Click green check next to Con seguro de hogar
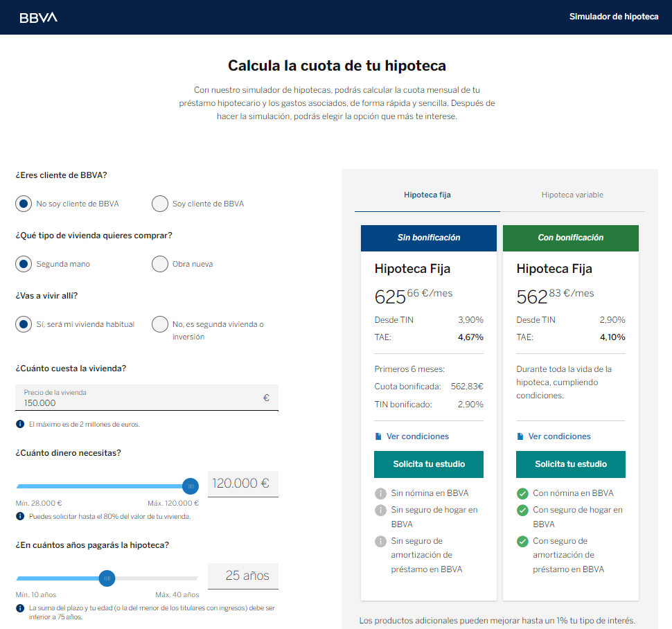Image resolution: width=672 pixels, height=629 pixels. 522,511
